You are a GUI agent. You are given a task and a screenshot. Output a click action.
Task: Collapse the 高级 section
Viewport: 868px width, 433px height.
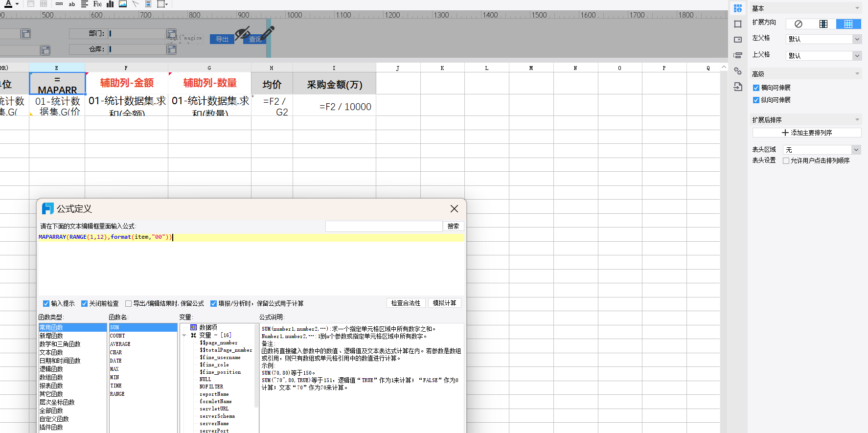[x=857, y=74]
